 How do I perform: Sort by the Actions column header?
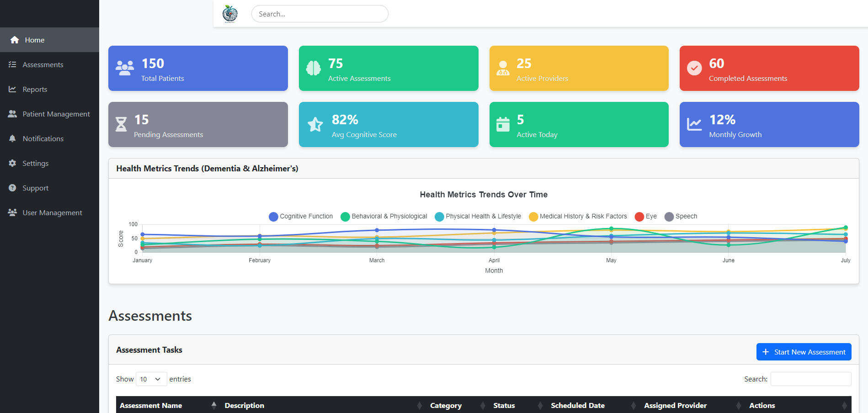(x=799, y=405)
